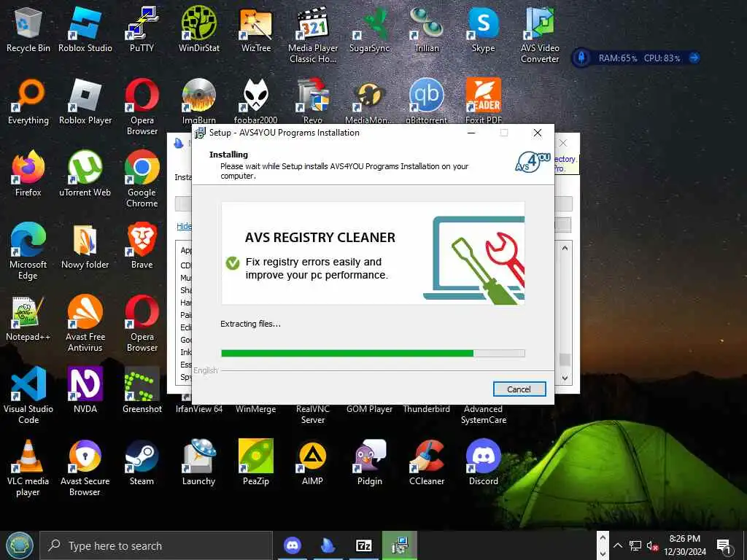Select Avast Secure Browser desktop icon
This screenshot has height=560, width=747.
click(85, 468)
